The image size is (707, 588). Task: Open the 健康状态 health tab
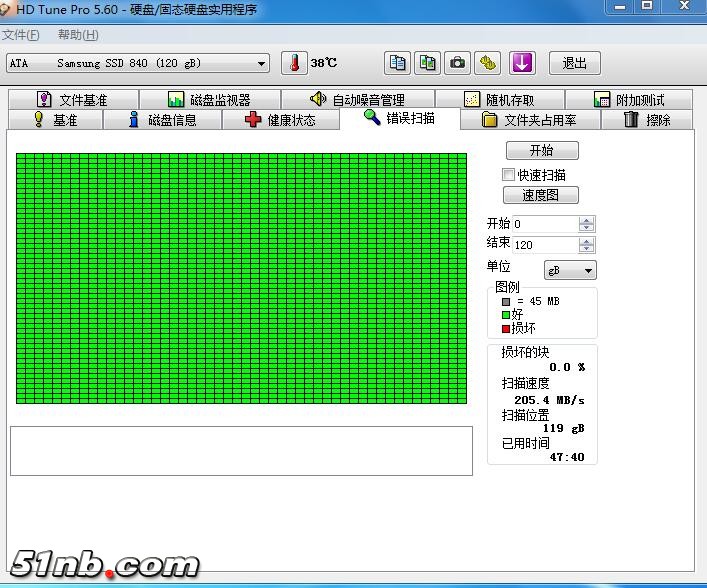point(279,120)
